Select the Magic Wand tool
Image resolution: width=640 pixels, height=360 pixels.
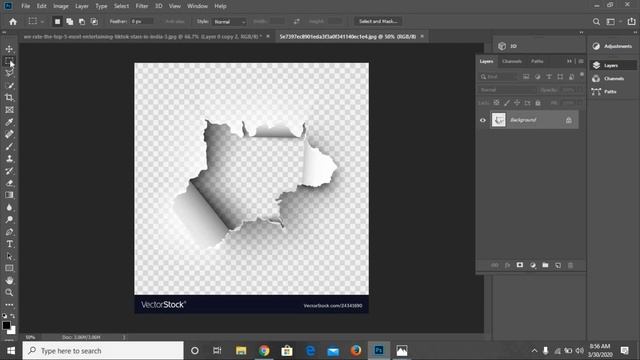(9, 86)
